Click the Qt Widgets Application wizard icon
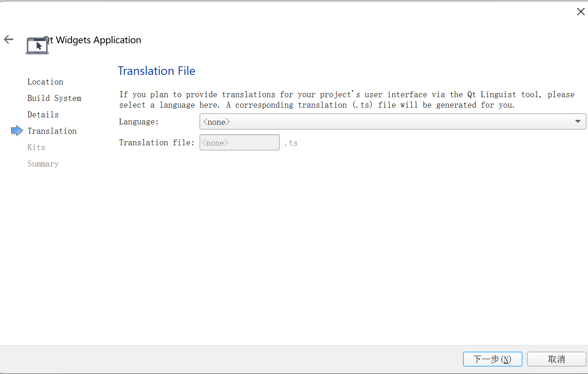588x374 pixels. pos(37,46)
